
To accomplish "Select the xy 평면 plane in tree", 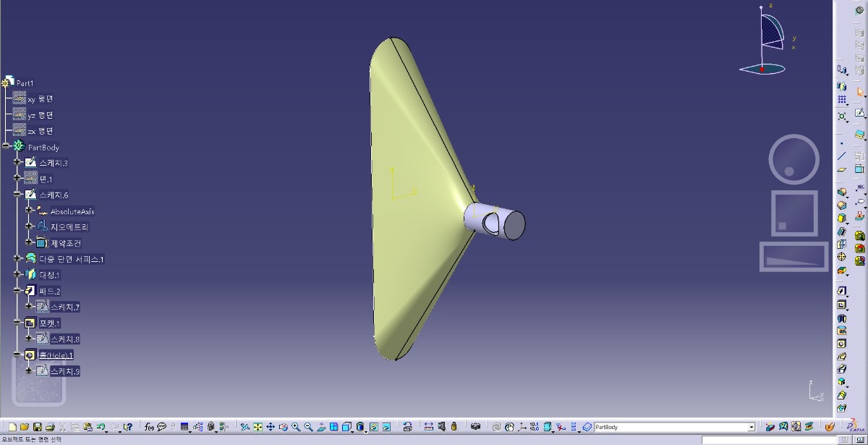I will point(40,99).
